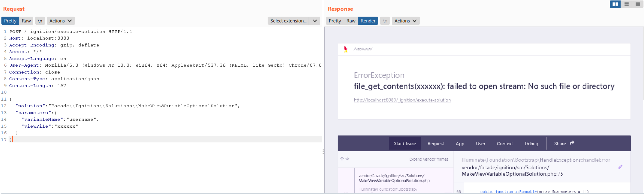Viewport: 644px width, 196px height.
Task: Toggle \n display in Response panel
Action: click(x=385, y=21)
